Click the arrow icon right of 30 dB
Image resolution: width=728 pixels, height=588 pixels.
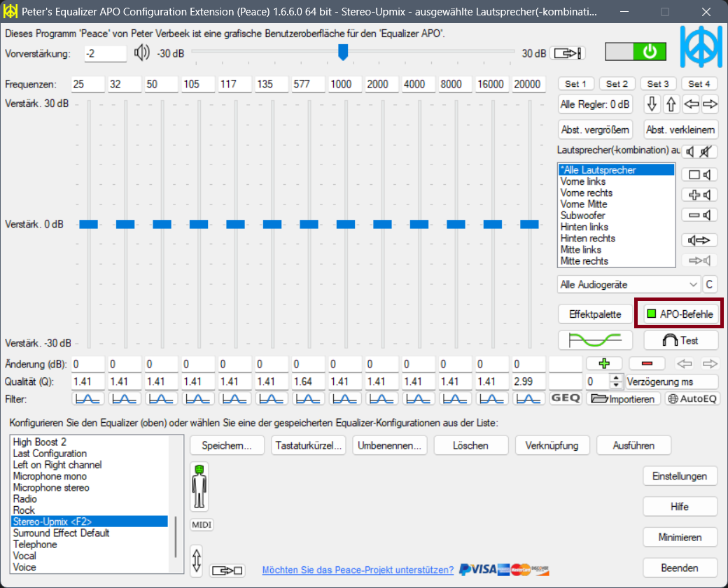568,53
